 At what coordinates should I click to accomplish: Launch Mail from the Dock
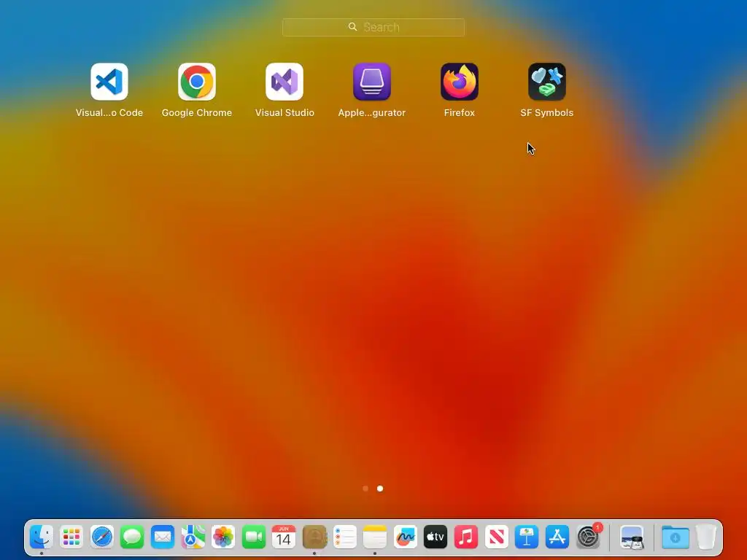click(x=163, y=537)
